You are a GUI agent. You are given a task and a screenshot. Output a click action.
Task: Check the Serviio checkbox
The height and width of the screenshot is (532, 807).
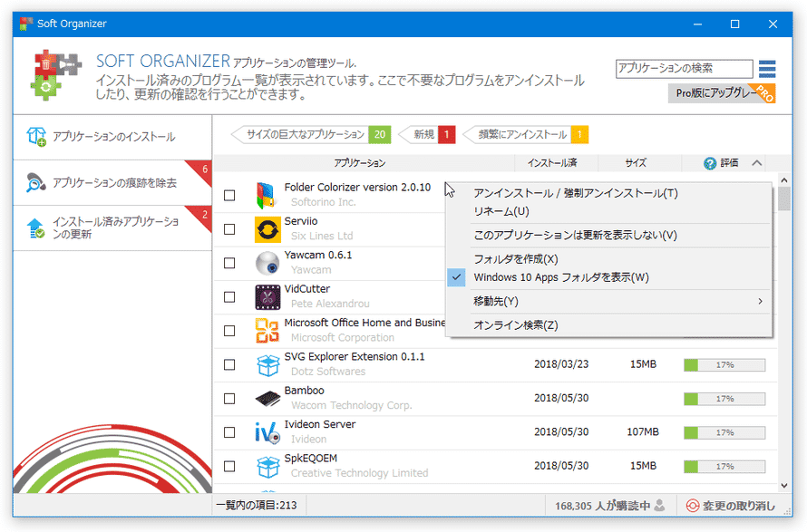click(x=229, y=229)
